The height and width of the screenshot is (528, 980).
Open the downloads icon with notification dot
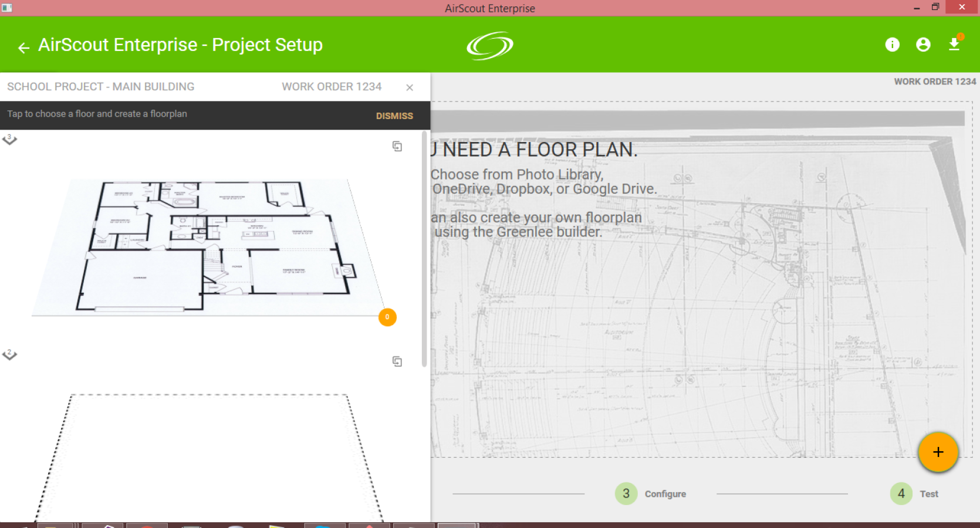(955, 43)
